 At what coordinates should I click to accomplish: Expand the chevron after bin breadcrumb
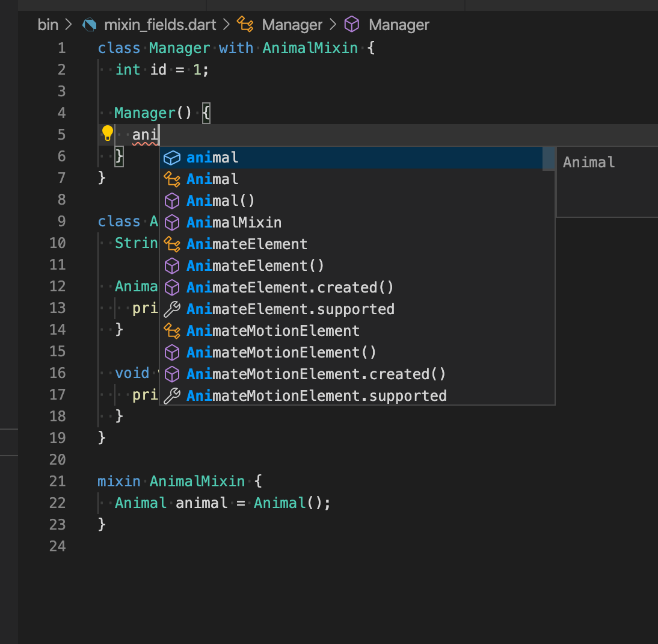click(x=68, y=25)
